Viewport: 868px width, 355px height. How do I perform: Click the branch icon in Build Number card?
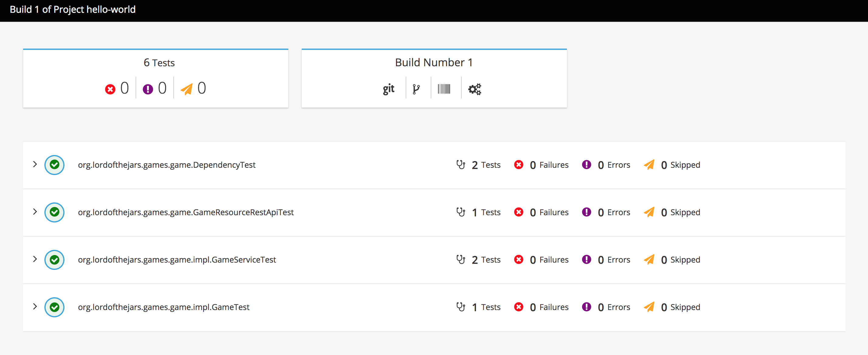point(416,89)
